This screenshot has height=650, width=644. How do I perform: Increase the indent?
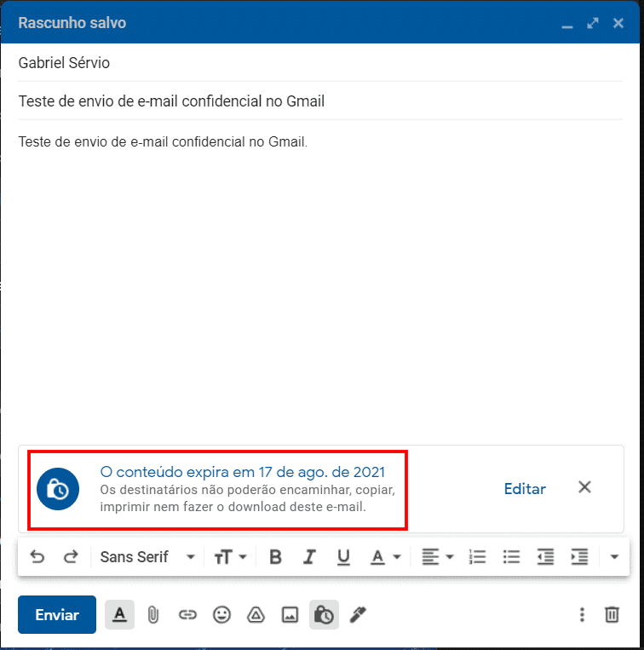[579, 557]
